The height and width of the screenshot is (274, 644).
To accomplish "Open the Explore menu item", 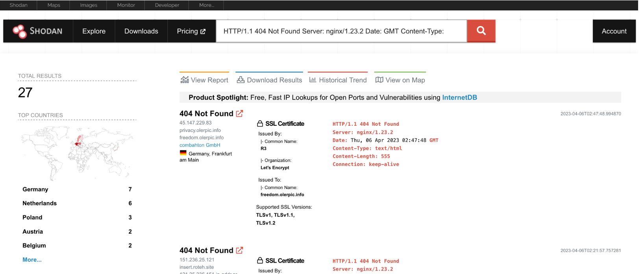I will [x=94, y=31].
